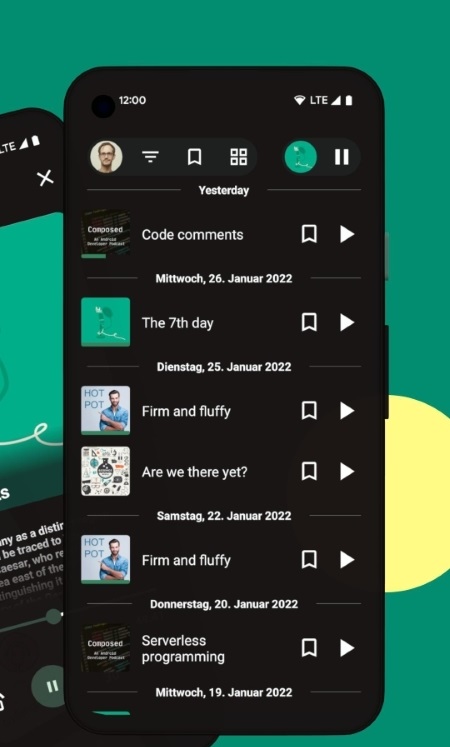Click the 'Samstag, 22. Januar 2022' header

[x=224, y=515]
